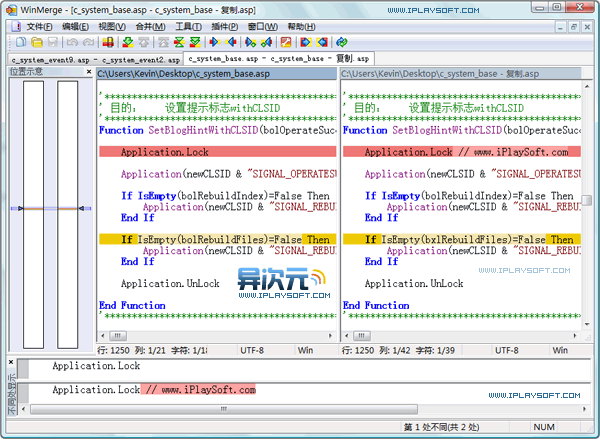Minimize the inner document window button

click(x=560, y=27)
